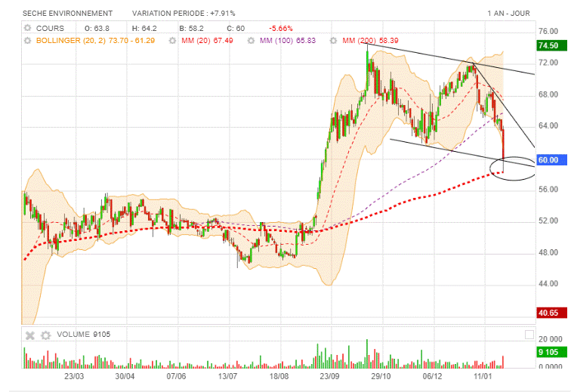Open volume panel settings gear
This screenshot has width=571, height=392.
coord(45,335)
